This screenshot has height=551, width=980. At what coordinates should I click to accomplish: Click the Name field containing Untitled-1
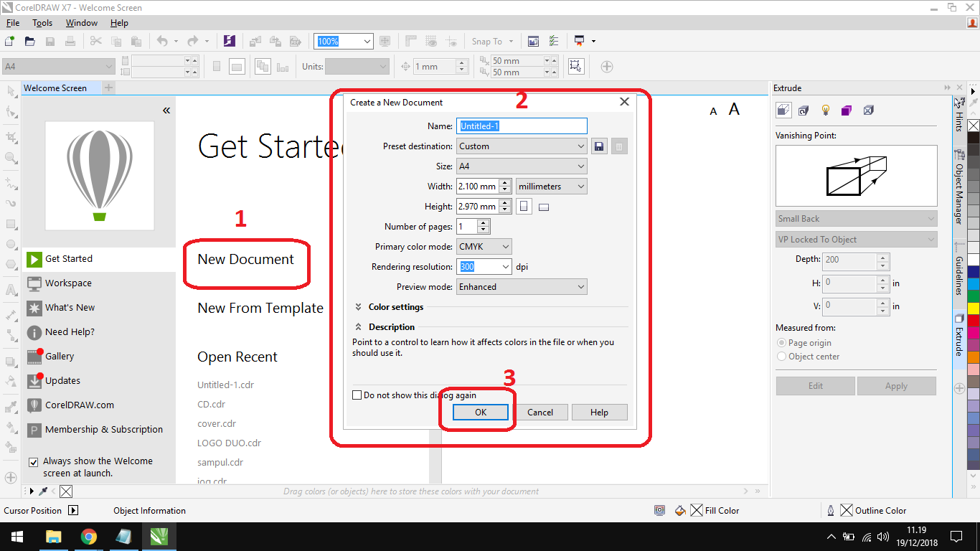pyautogui.click(x=522, y=126)
